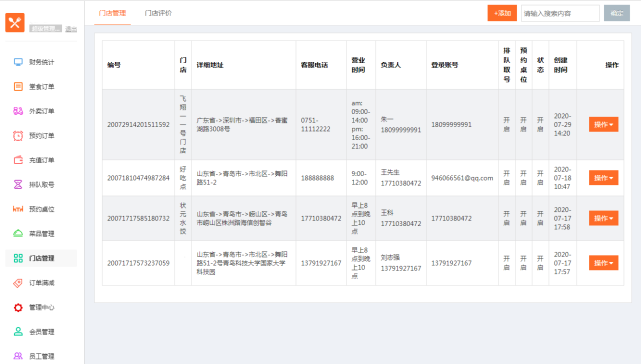Click login account 946066561@qq.com
Image resolution: width=641 pixels, height=364 pixels.
coord(462,178)
